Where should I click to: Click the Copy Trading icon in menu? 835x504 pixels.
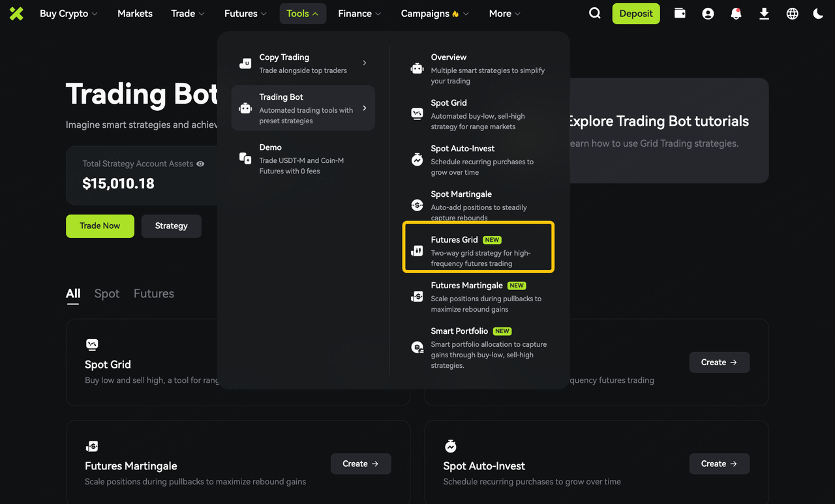tap(245, 63)
